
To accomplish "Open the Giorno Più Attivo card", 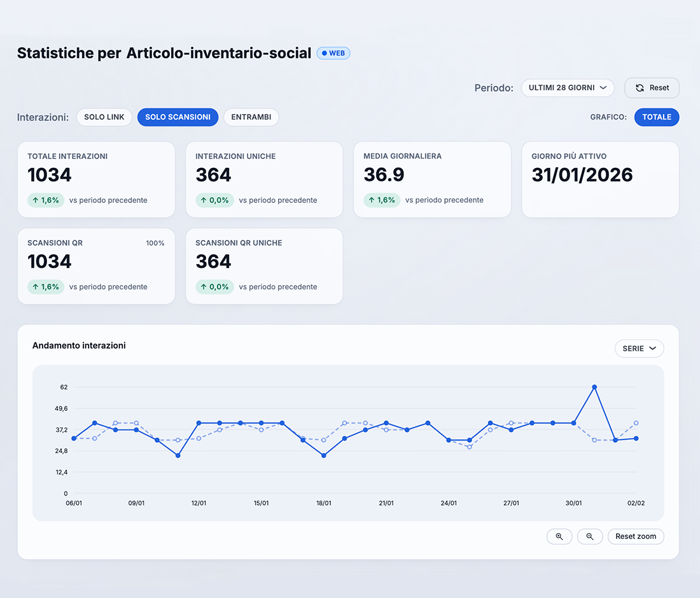I will (x=600, y=179).
